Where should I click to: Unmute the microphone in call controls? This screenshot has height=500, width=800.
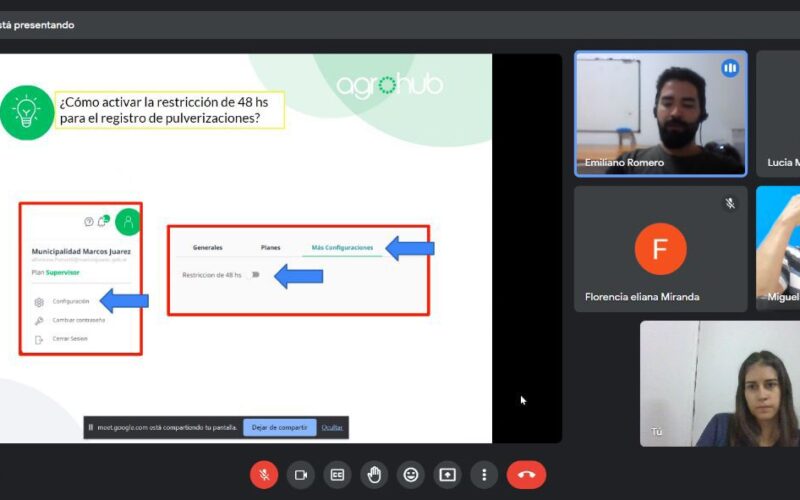pos(264,475)
